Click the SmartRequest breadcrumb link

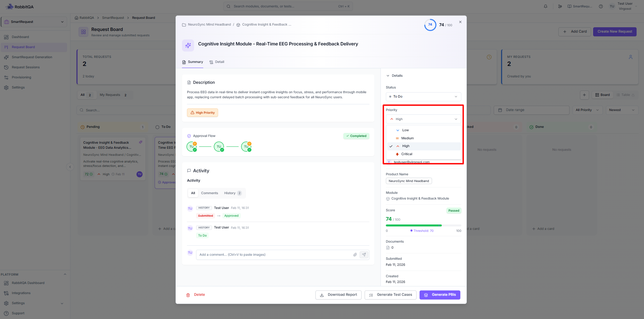[113, 18]
